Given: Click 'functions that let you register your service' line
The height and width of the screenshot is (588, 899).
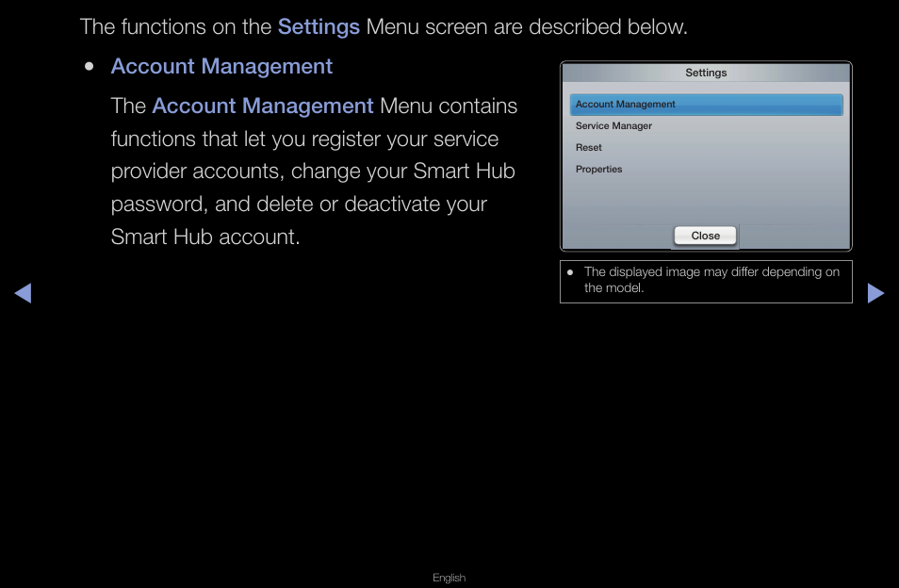Looking at the screenshot, I should [x=304, y=139].
